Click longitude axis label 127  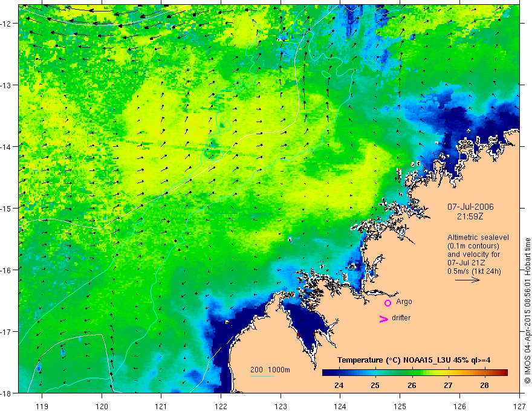point(519,406)
